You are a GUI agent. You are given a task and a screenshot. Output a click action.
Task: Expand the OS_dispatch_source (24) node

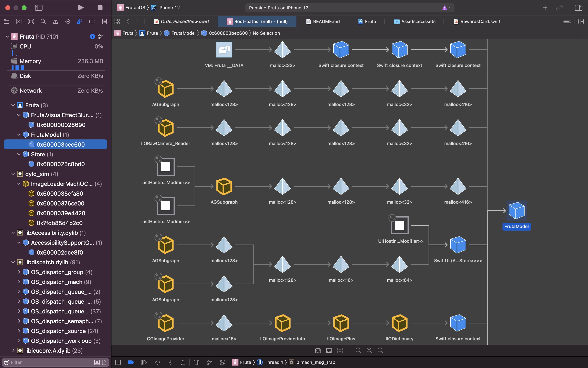[x=19, y=331]
